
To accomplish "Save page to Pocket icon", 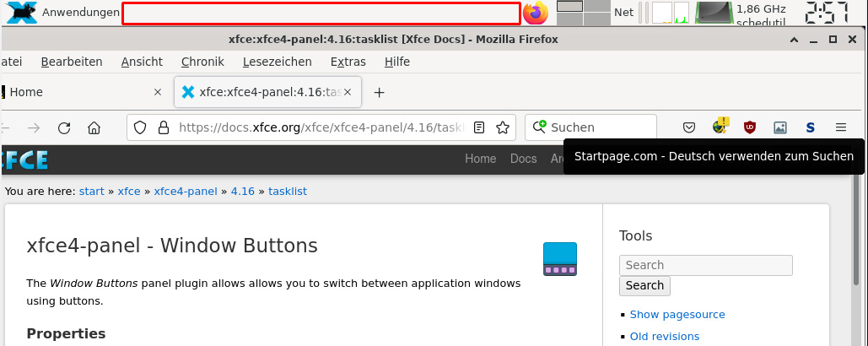I will pyautogui.click(x=688, y=127).
